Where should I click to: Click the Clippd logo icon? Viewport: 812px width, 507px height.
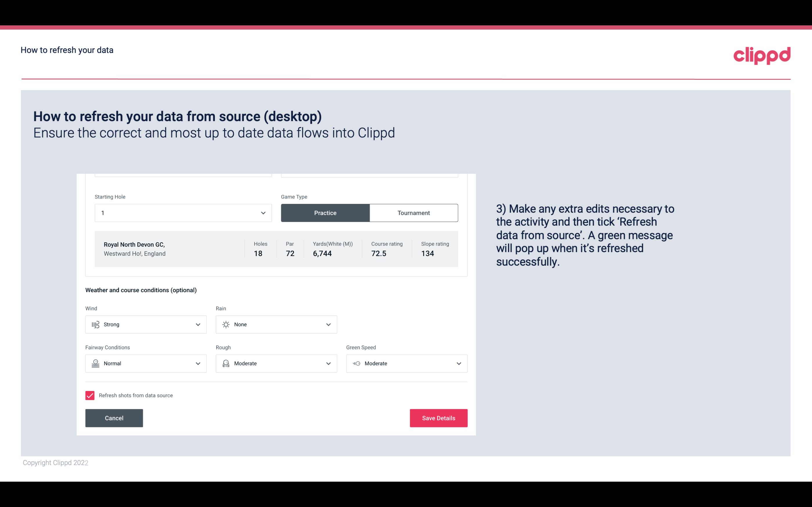point(762,54)
